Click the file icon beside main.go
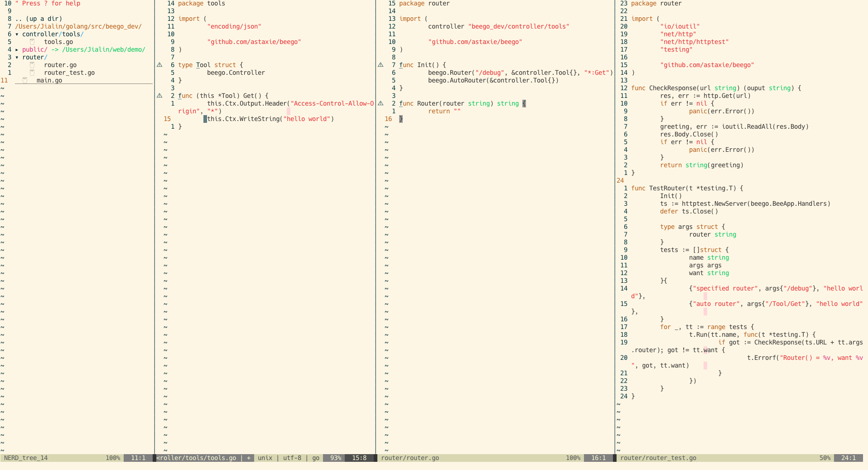Screen dimensions: 868x470 tap(25, 80)
